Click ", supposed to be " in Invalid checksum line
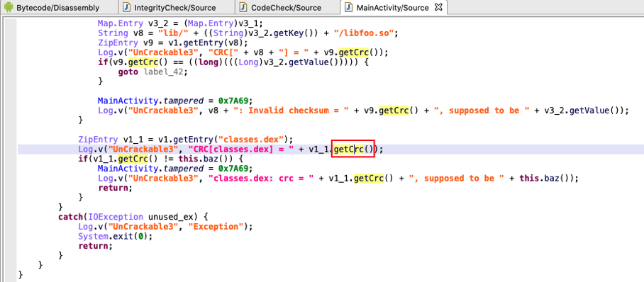This screenshot has width=644, height=282. coord(481,111)
